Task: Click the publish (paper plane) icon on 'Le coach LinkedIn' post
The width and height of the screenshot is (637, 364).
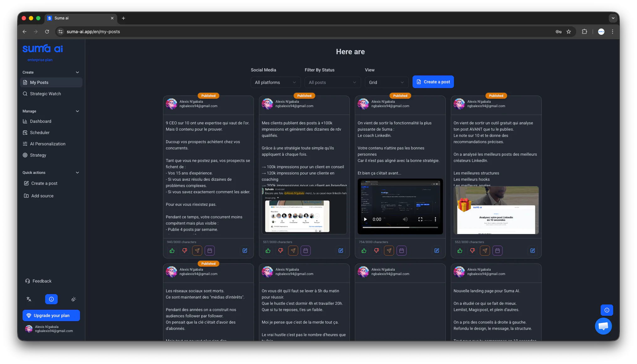Action: 389,251
